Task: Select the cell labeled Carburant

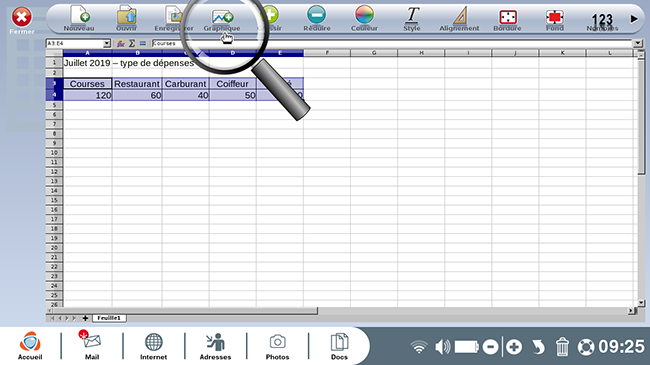Action: [185, 83]
